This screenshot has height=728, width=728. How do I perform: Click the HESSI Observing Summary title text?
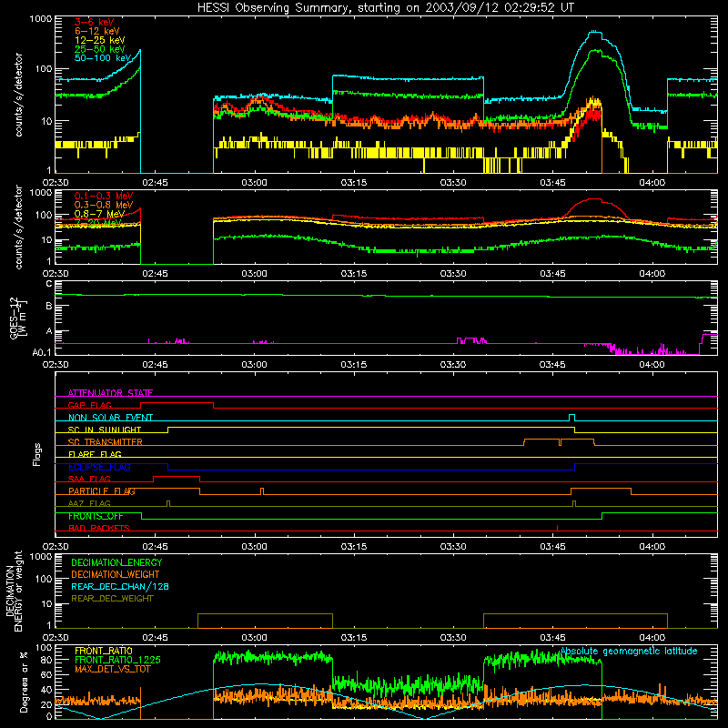pos(386,8)
